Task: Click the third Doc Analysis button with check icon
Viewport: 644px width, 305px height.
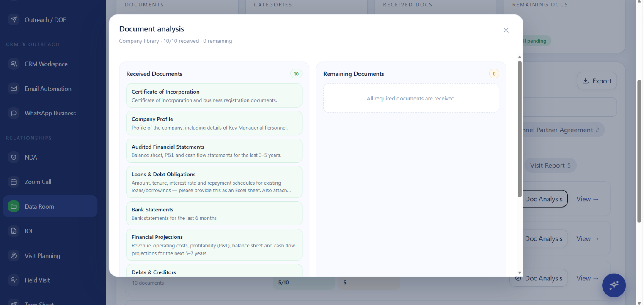Action: click(x=539, y=278)
